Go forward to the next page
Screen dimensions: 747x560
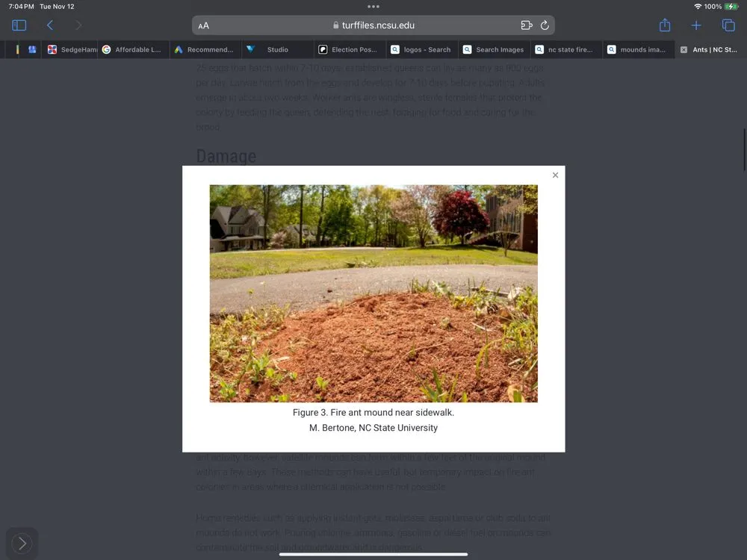pyautogui.click(x=78, y=25)
